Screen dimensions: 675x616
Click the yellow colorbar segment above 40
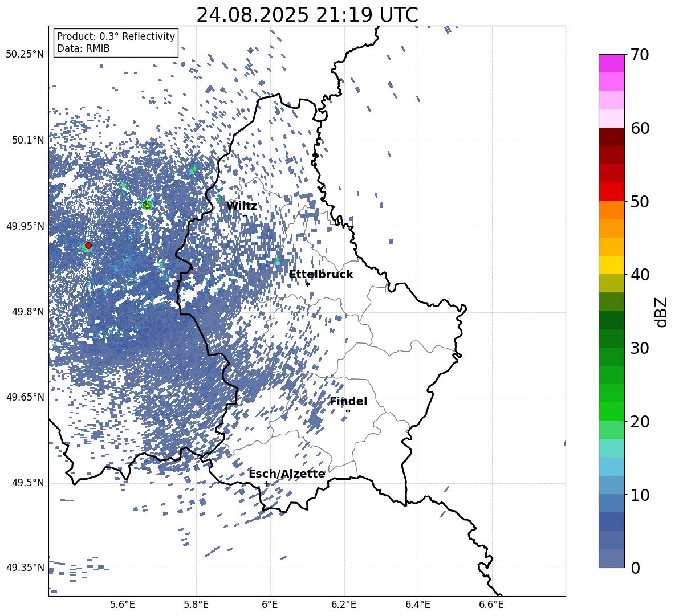click(612, 265)
